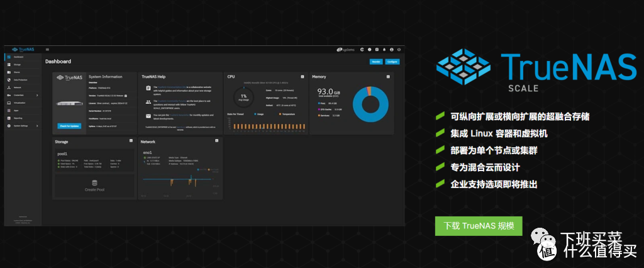Click the Check For Updates button

69,126
